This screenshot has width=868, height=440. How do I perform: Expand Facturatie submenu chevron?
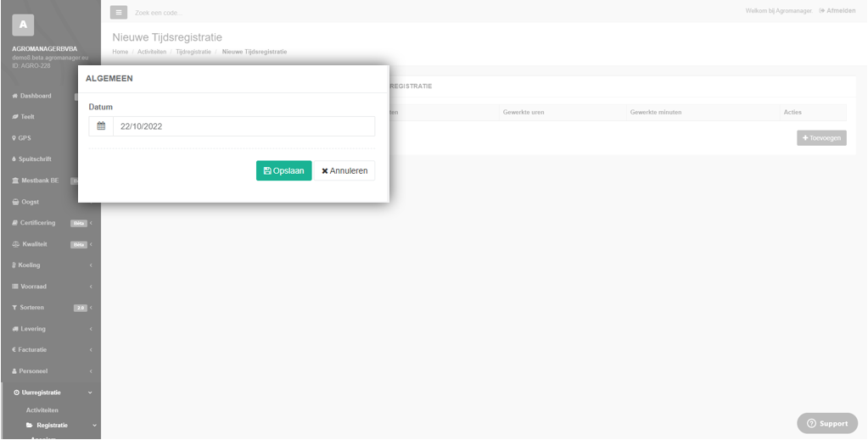[91, 350]
